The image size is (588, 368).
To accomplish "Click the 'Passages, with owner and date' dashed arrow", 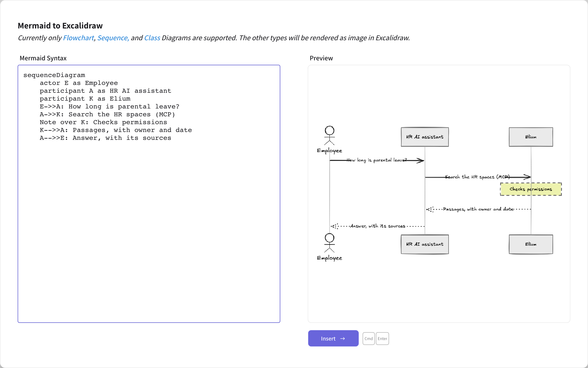I will (x=478, y=209).
